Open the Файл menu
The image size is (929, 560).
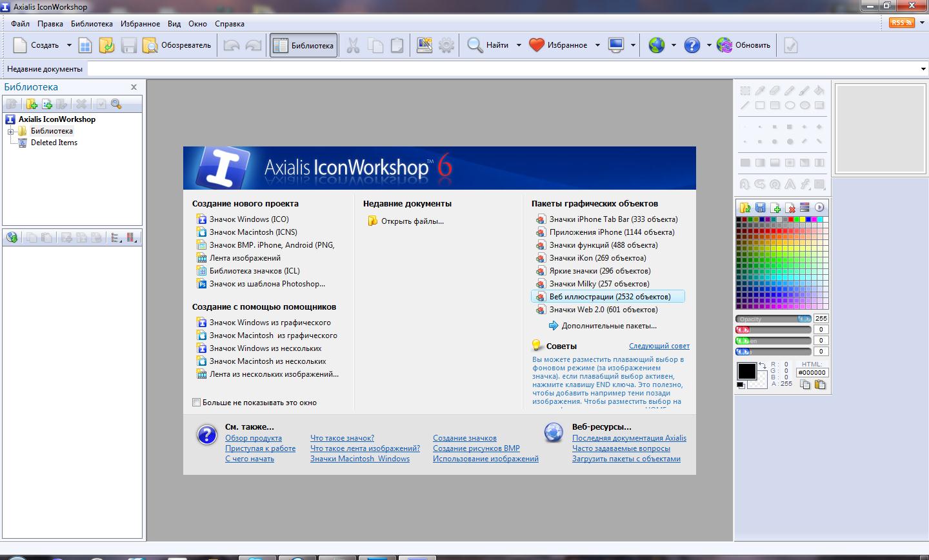coord(20,24)
